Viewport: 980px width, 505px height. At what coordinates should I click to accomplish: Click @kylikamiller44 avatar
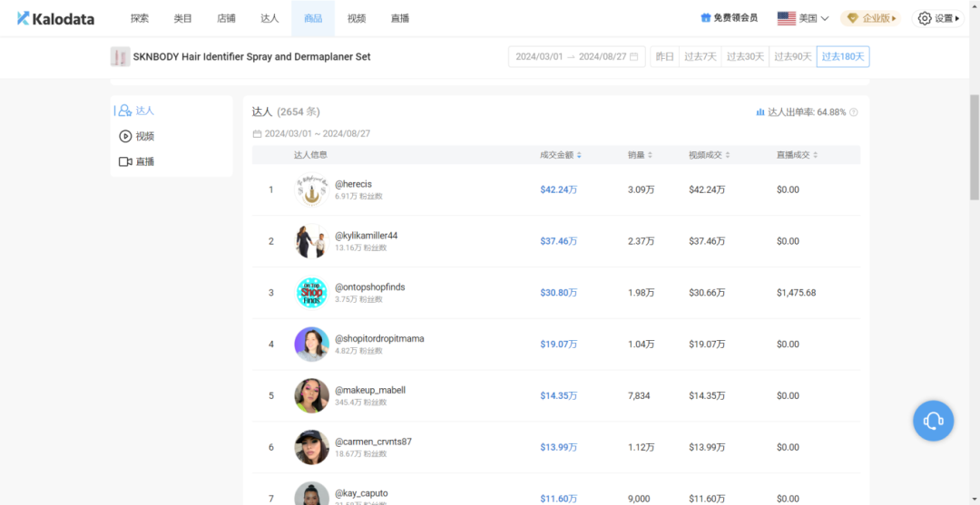[311, 241]
